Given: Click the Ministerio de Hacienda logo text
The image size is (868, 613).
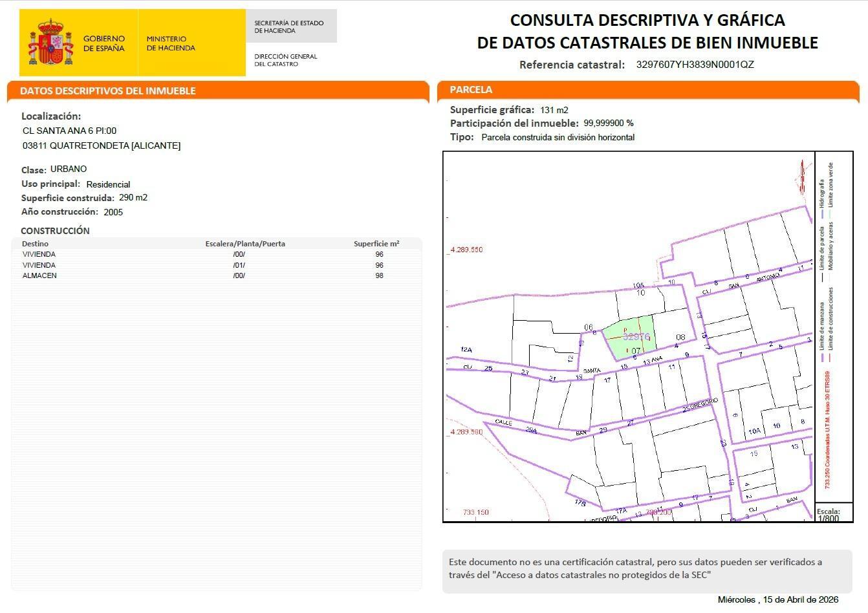Looking at the screenshot, I should click(x=171, y=43).
